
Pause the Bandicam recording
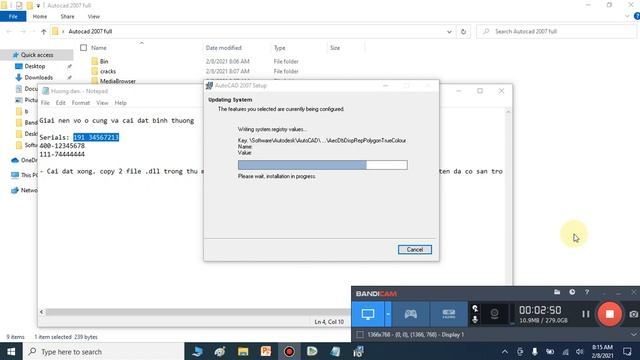click(x=586, y=314)
